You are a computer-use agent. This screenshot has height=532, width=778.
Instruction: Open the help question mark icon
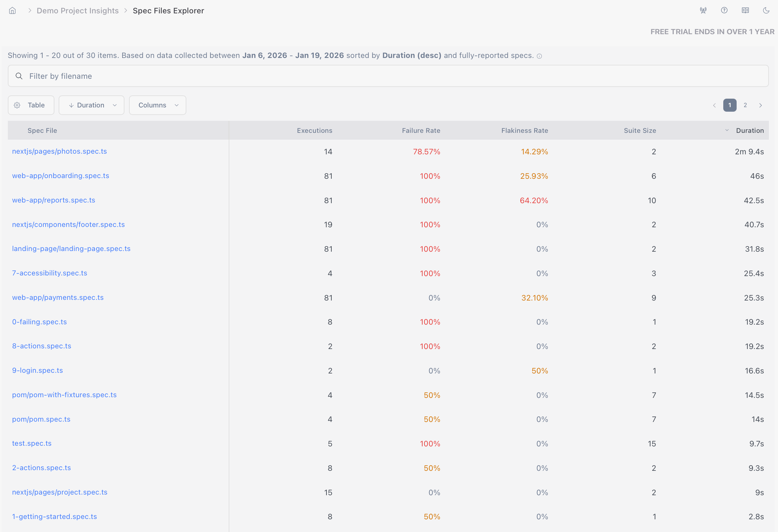[724, 10]
